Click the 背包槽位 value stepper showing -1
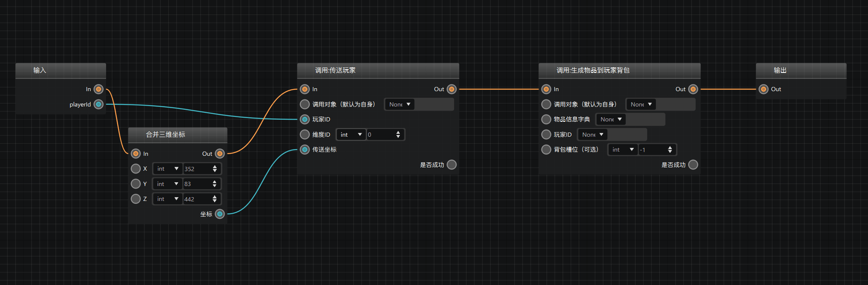 click(x=670, y=150)
